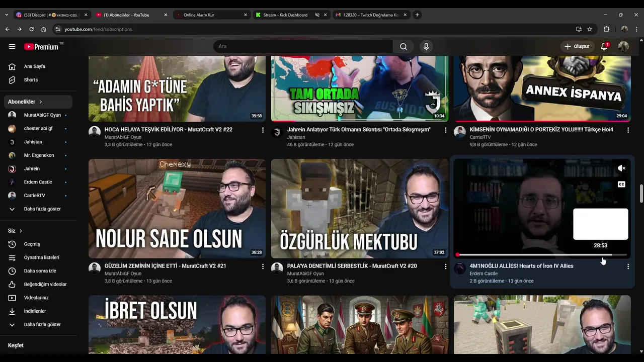Click the page vertical scrollbar thumb

(x=641, y=194)
